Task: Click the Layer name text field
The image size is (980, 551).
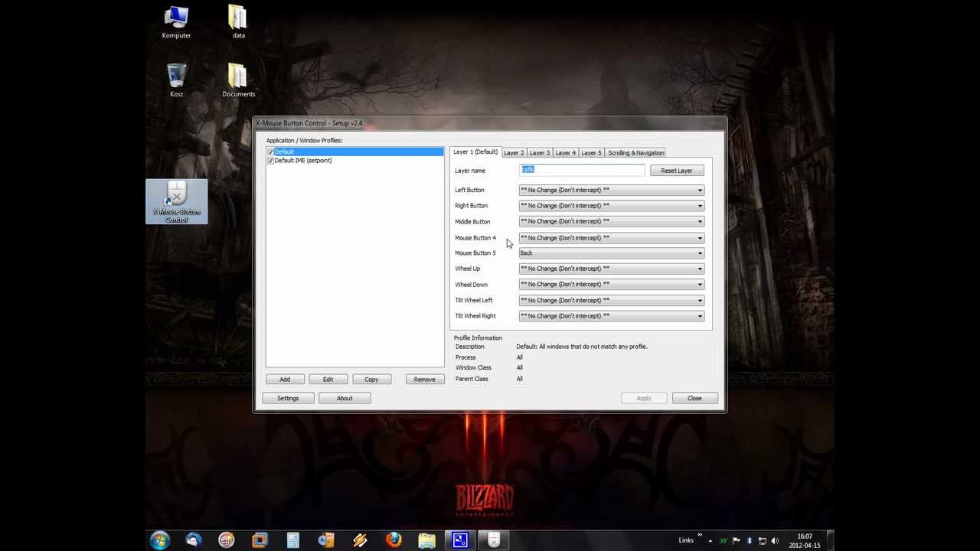Action: (x=582, y=170)
